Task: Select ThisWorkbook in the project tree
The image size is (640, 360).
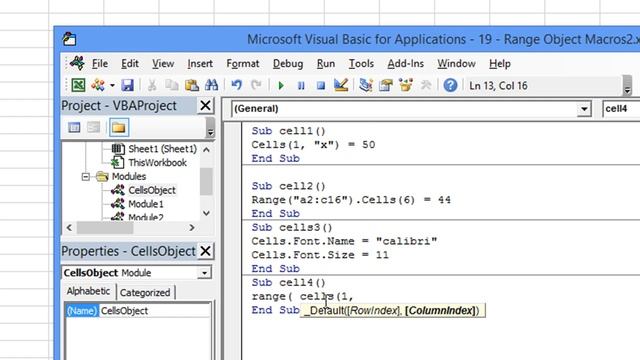Action: pos(158,162)
